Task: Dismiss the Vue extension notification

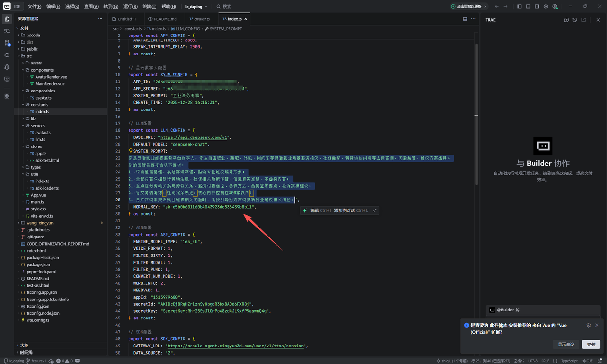Action: [x=597, y=325]
